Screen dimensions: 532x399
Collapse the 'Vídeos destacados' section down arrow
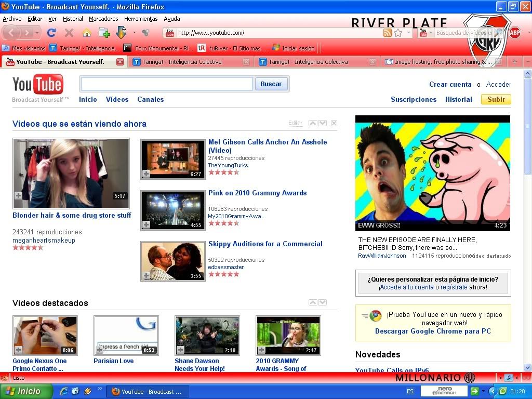tap(323, 302)
